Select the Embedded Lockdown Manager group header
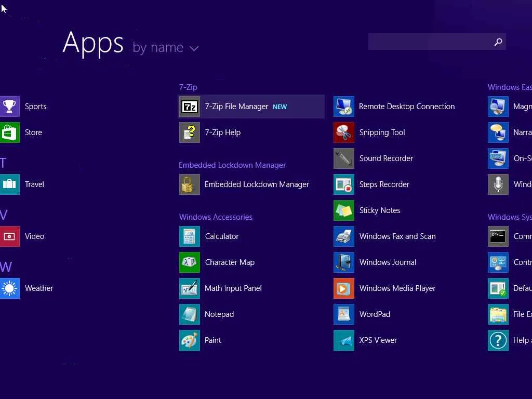 click(232, 165)
